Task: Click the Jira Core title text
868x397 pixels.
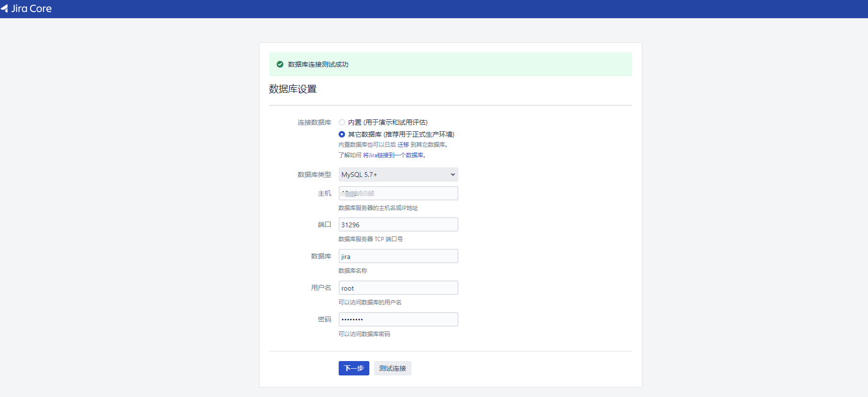Action: pyautogui.click(x=32, y=9)
